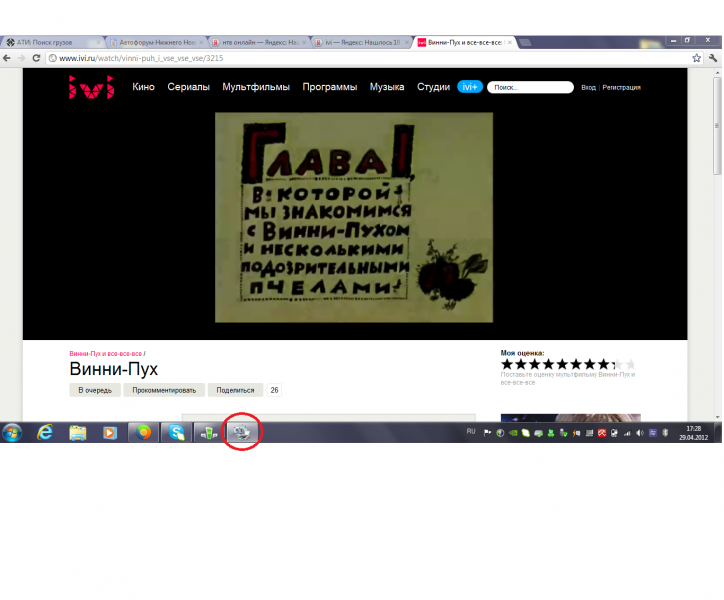Bookmark this page with the star
This screenshot has height=600, width=724.
click(696, 58)
